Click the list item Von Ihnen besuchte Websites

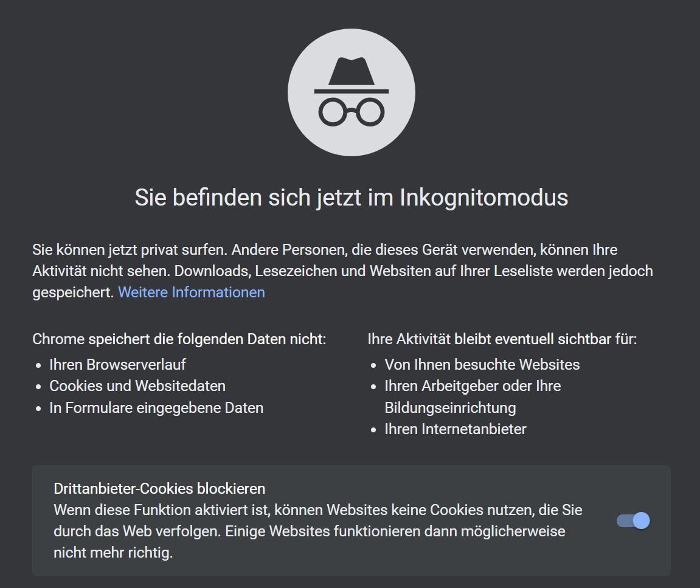point(482,364)
